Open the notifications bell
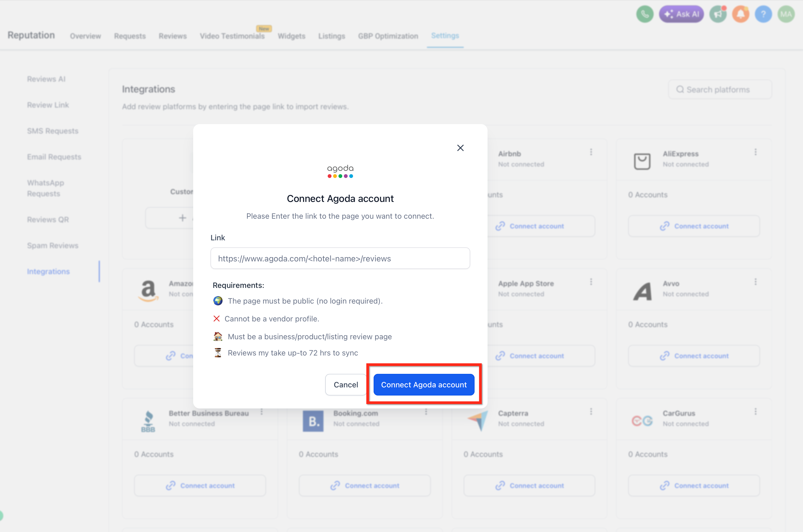 point(741,14)
